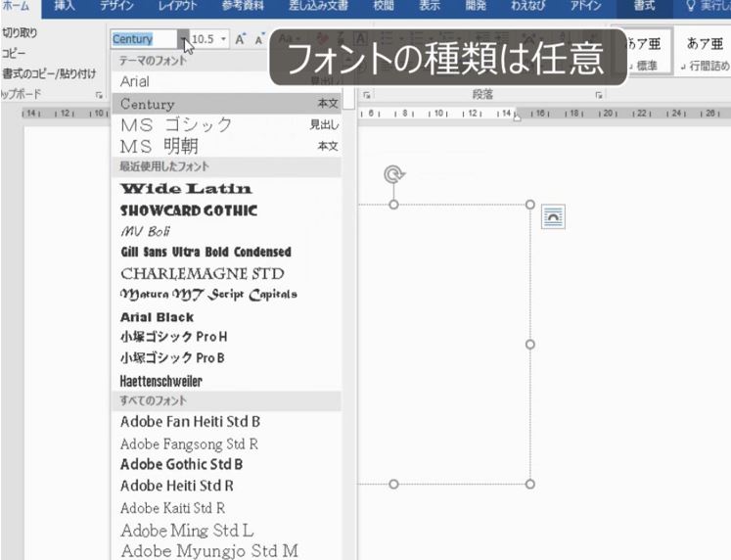Image resolution: width=731 pixels, height=560 pixels.
Task: Open the 参考資料 tab
Action: (243, 6)
